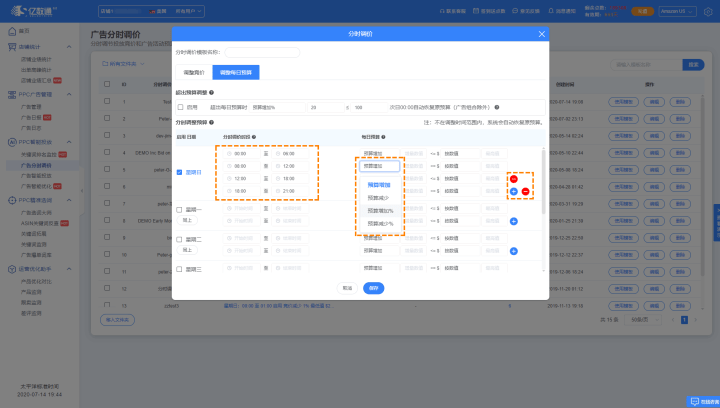Collapse the 店铺统计 sidebar section chevron

[x=69, y=47]
